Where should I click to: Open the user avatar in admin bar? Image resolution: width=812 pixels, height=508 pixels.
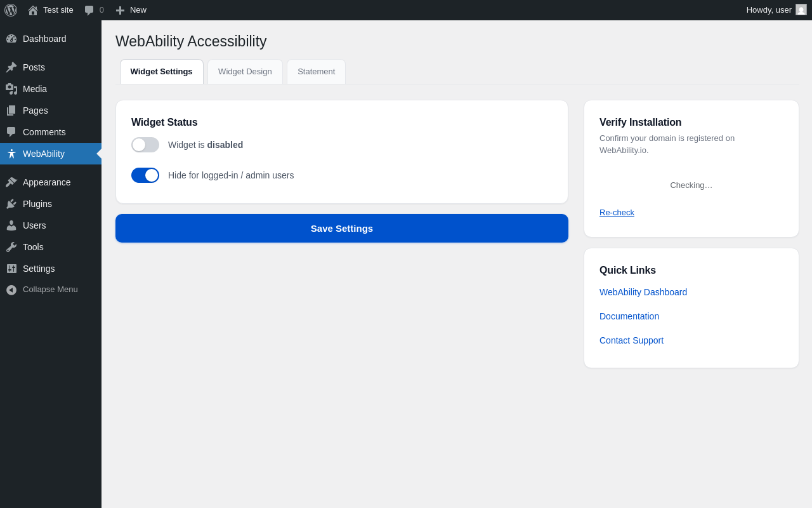coord(801,10)
